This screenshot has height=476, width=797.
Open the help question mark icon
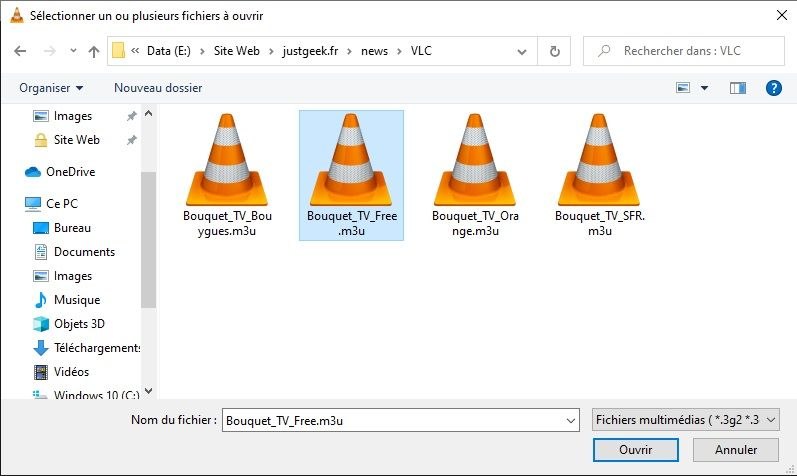(773, 88)
